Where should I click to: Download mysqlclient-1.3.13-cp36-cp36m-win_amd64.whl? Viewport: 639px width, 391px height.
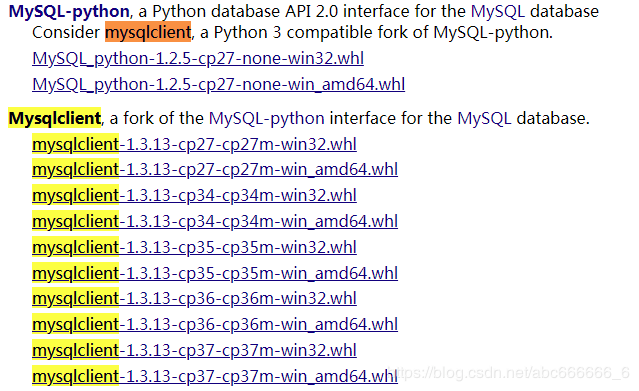(x=215, y=325)
